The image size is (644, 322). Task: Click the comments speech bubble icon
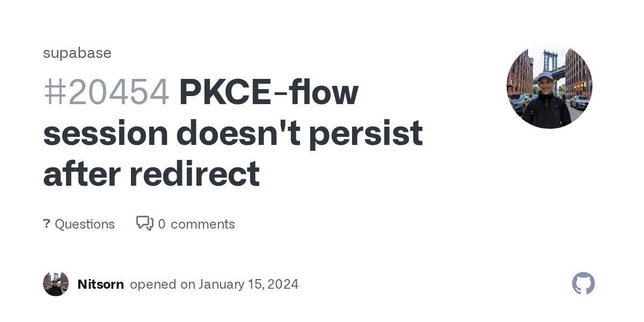click(144, 223)
